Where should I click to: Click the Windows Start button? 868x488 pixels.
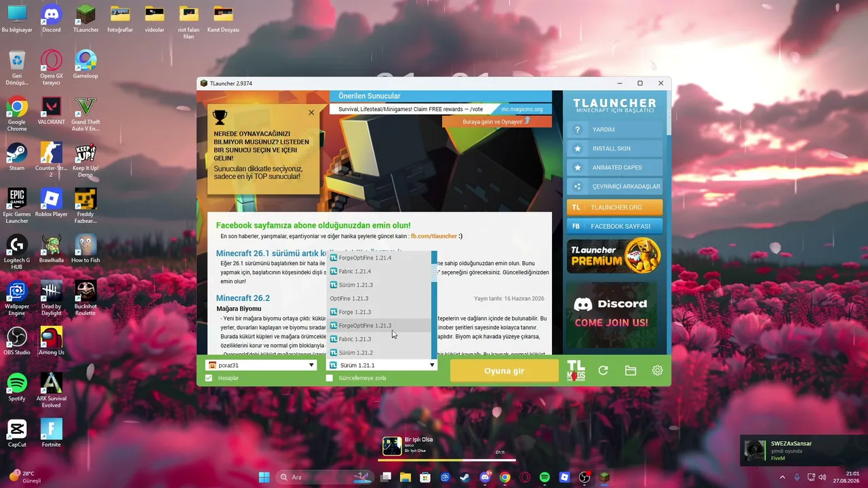(264, 477)
